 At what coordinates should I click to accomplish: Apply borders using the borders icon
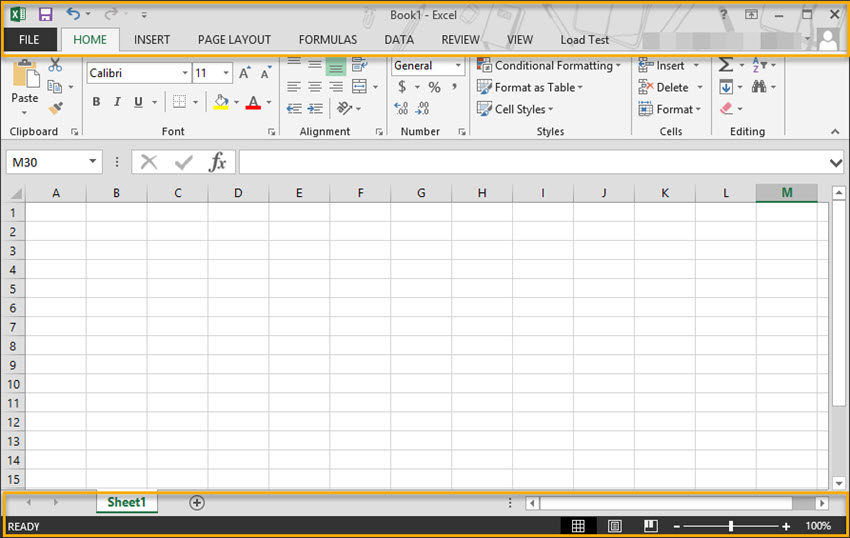pos(179,101)
